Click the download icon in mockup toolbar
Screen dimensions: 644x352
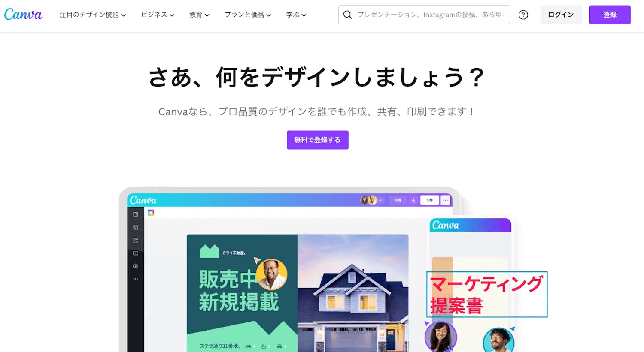413,200
